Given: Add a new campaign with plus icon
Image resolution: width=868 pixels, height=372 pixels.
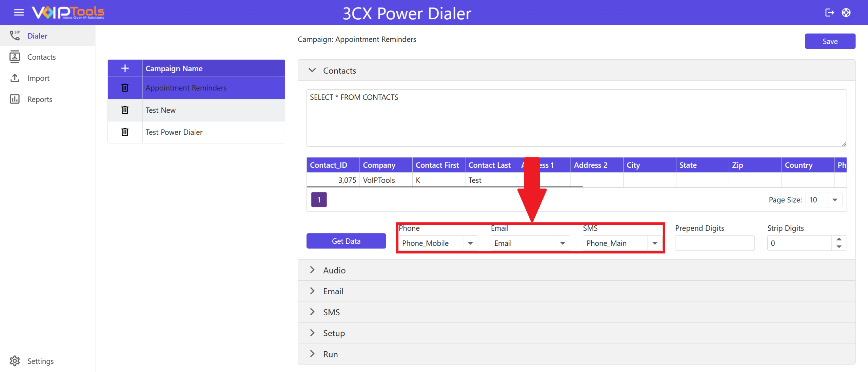Looking at the screenshot, I should [x=125, y=68].
